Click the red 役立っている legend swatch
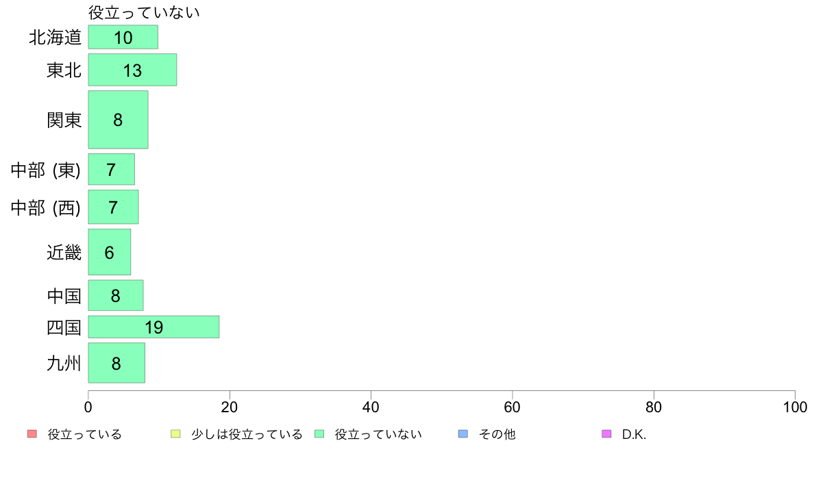The height and width of the screenshot is (504, 814). click(32, 434)
